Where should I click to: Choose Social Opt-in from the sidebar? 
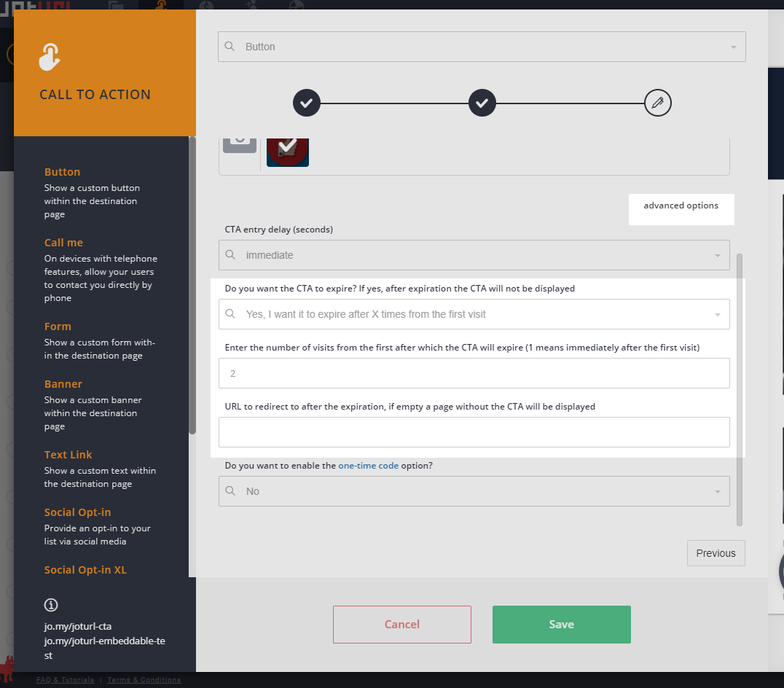click(x=78, y=512)
